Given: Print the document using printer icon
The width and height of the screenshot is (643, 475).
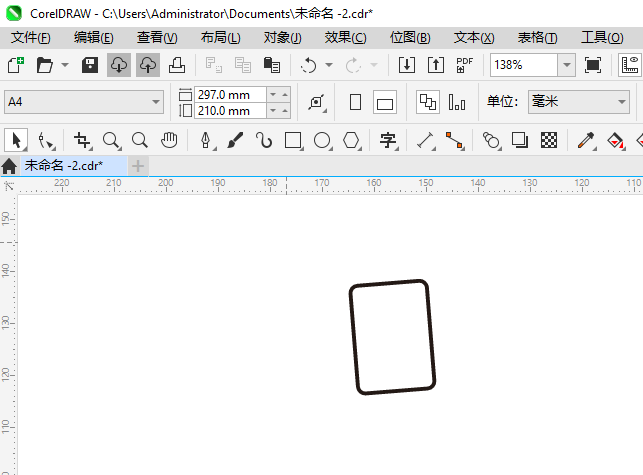Looking at the screenshot, I should (x=177, y=65).
